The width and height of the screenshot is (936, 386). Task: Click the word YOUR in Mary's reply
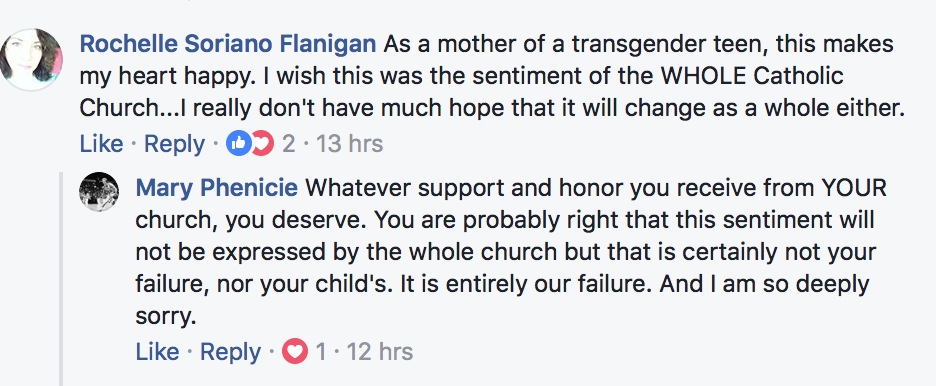pyautogui.click(x=853, y=189)
